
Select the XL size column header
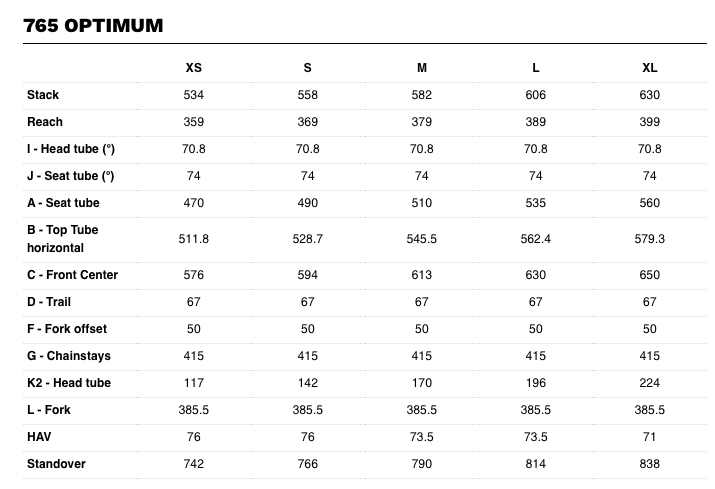(x=650, y=68)
